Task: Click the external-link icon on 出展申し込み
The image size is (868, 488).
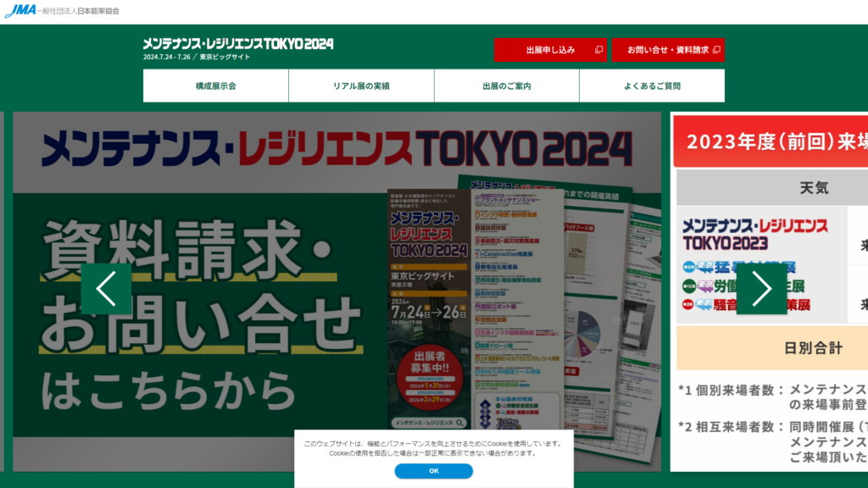Action: (x=598, y=50)
